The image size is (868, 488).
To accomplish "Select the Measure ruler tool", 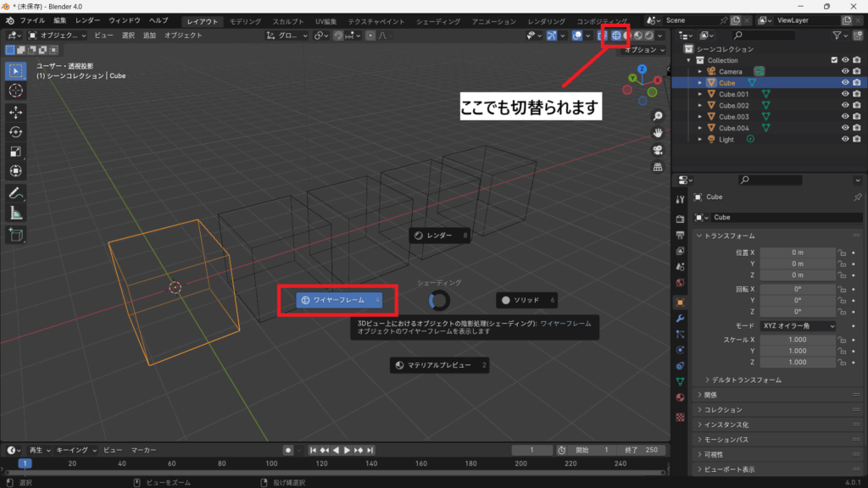I will click(16, 213).
